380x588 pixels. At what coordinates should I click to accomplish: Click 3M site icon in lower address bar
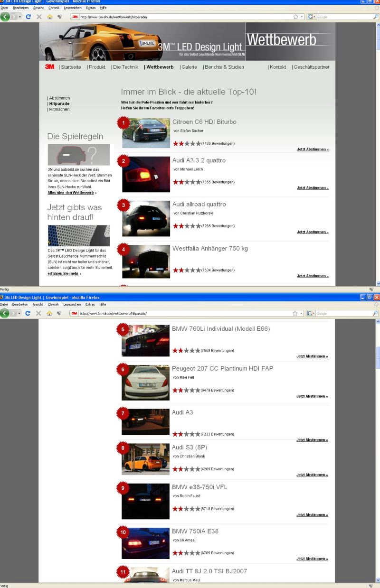point(75,313)
